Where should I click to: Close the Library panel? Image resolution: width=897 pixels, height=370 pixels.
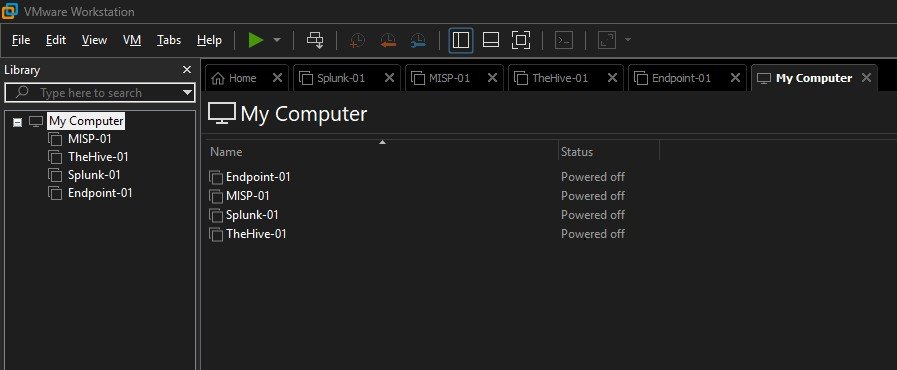(x=186, y=70)
